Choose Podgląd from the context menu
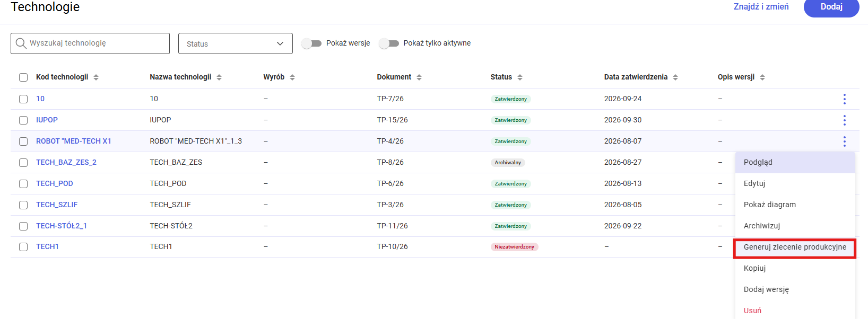This screenshot has width=868, height=319. tap(795, 163)
